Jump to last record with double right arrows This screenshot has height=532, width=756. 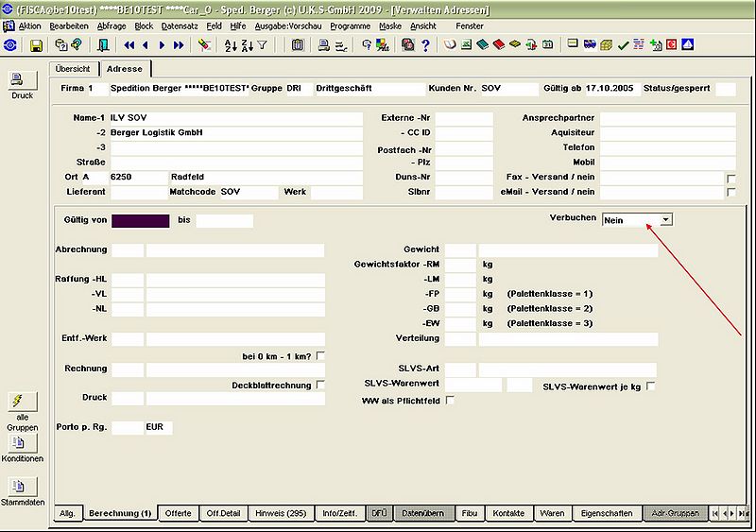tap(179, 45)
